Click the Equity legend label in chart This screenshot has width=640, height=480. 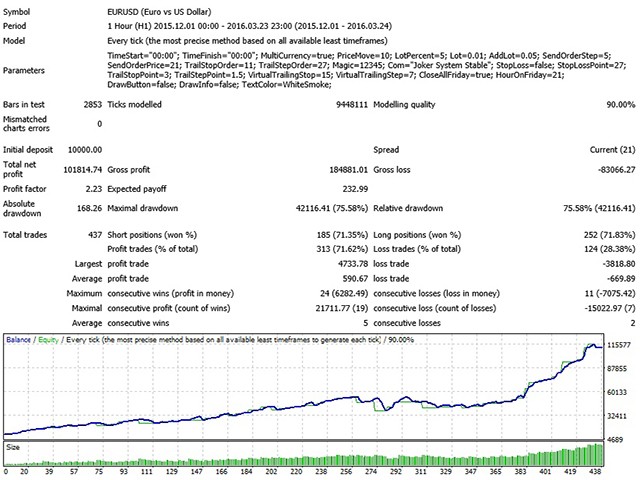click(x=48, y=340)
